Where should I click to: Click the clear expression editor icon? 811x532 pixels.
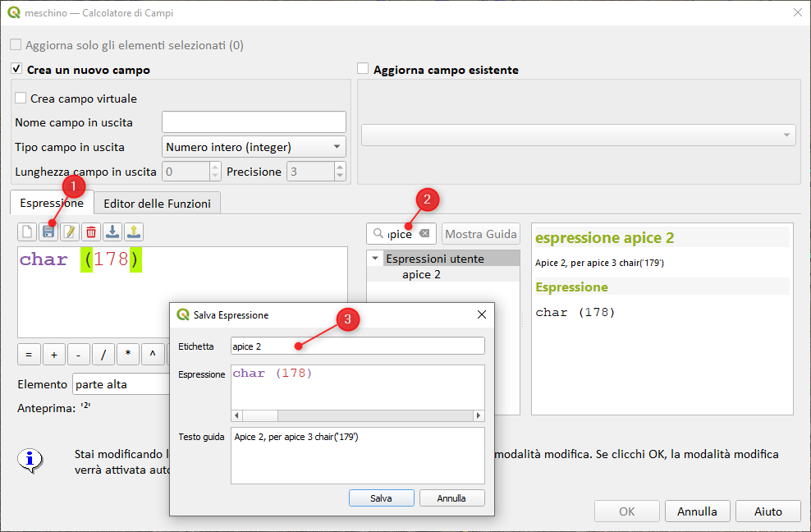pos(28,232)
